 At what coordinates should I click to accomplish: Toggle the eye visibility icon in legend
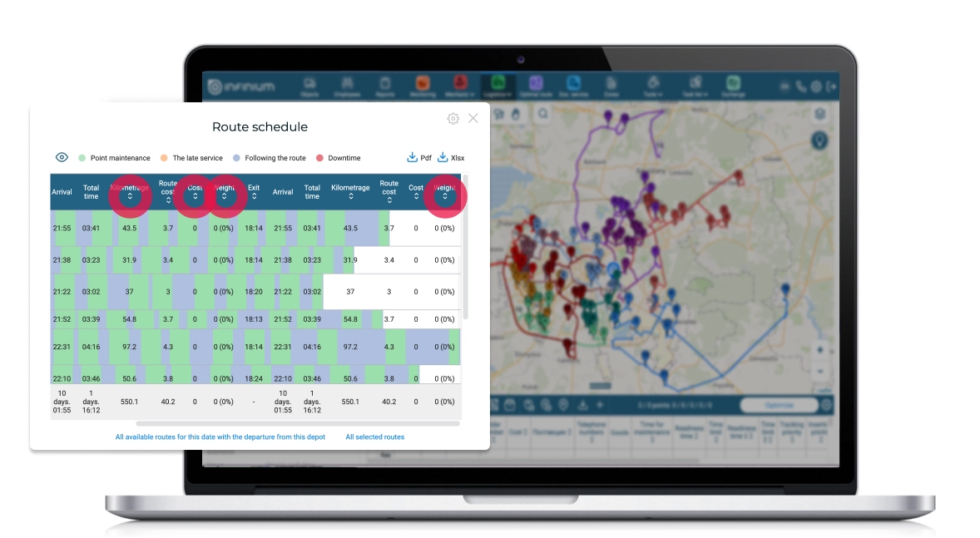62,158
